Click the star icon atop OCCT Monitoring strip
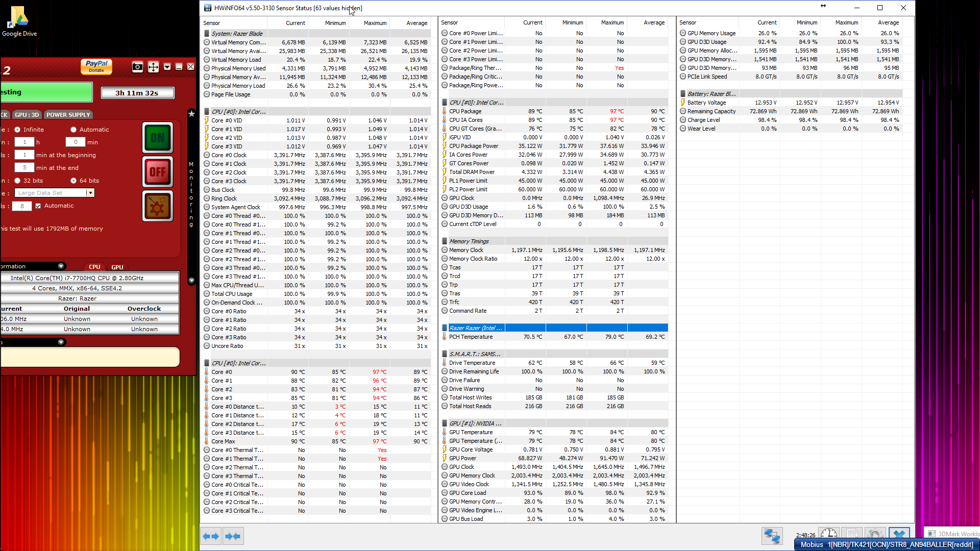The height and width of the screenshot is (551, 980). pos(191,113)
